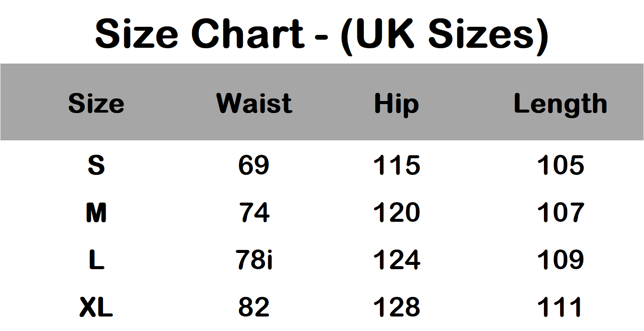The image size is (644, 331).
Task: Select hip value 120 in M row
Action: click(397, 212)
